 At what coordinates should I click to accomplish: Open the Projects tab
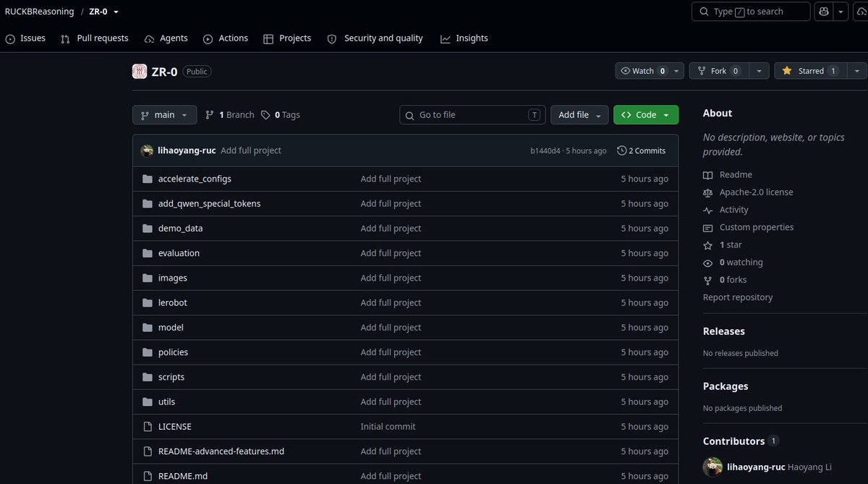point(287,38)
